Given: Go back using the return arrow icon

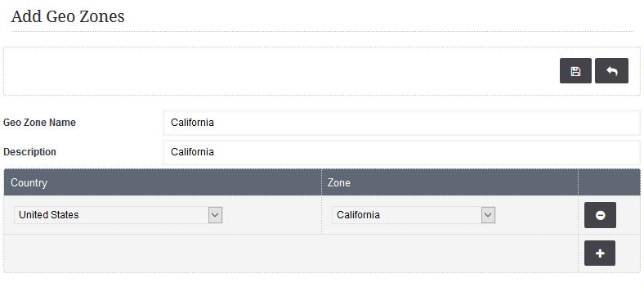Looking at the screenshot, I should 611,70.
